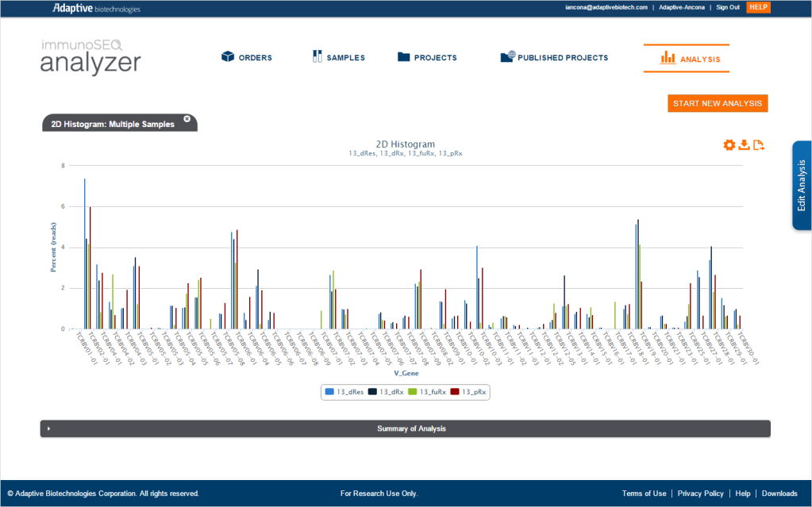Viewport: 812px width, 507px height.
Task: Click the 13_pRx dark red legend swatch
Action: tap(456, 392)
